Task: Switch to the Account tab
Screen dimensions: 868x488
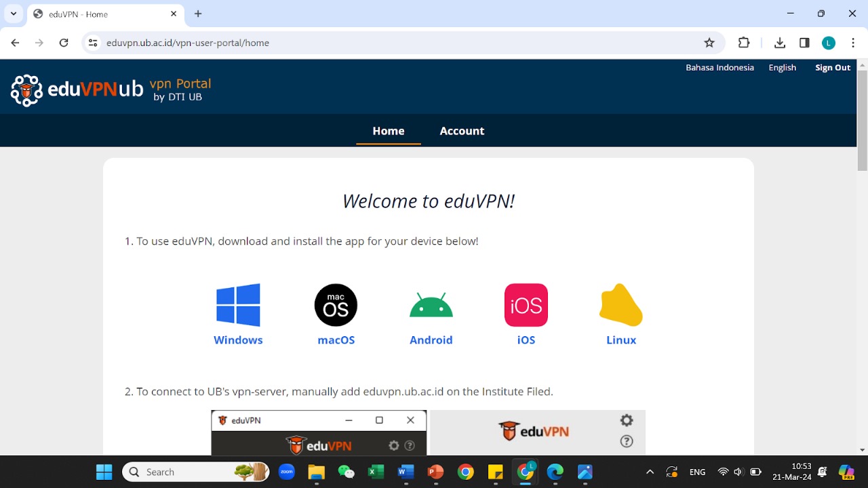Action: [x=462, y=131]
